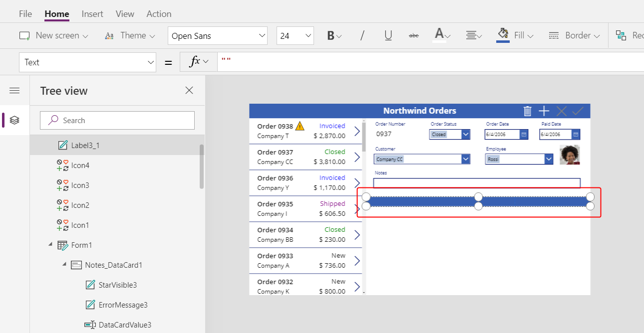This screenshot has height=333, width=644.
Task: Apply italic formatting from the toolbar
Action: [362, 35]
